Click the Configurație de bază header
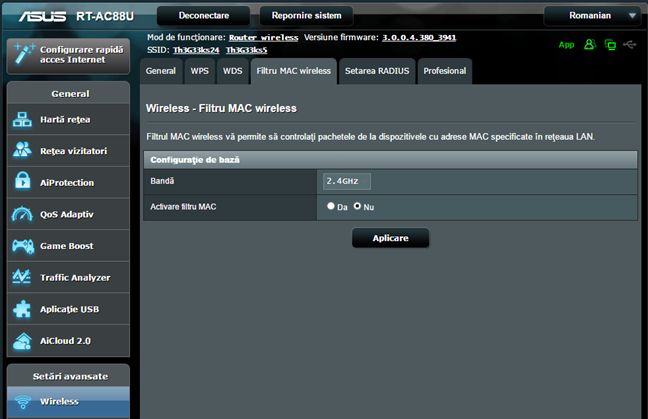The width and height of the screenshot is (648, 419). click(390, 160)
